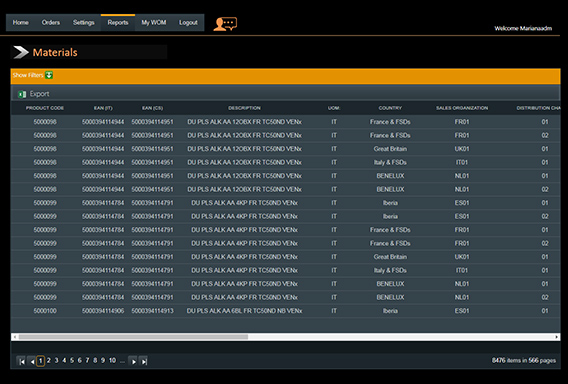The image size is (568, 384).
Task: Select page 5 in the pager
Action: 72,360
